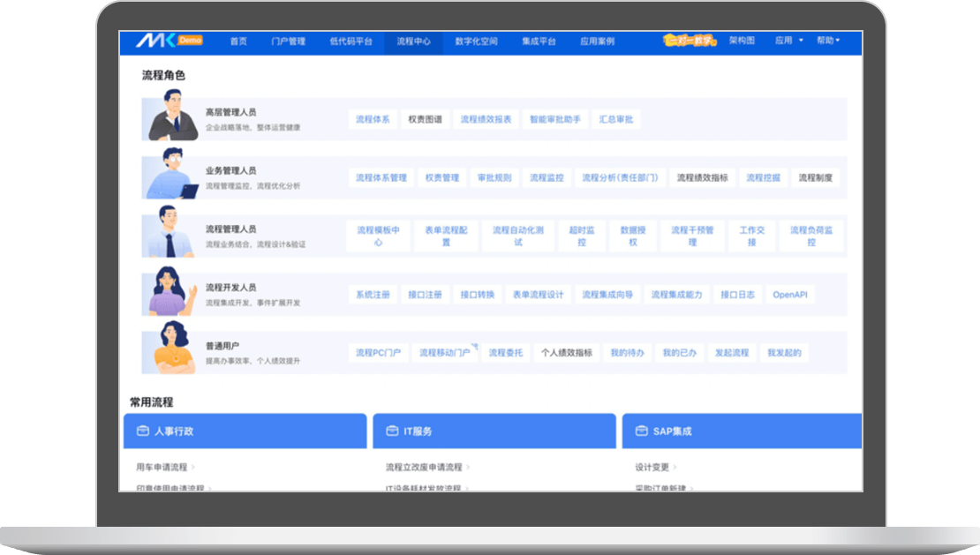Click the briefcase icon beside 人事行政
This screenshot has width=980, height=555.
(141, 431)
